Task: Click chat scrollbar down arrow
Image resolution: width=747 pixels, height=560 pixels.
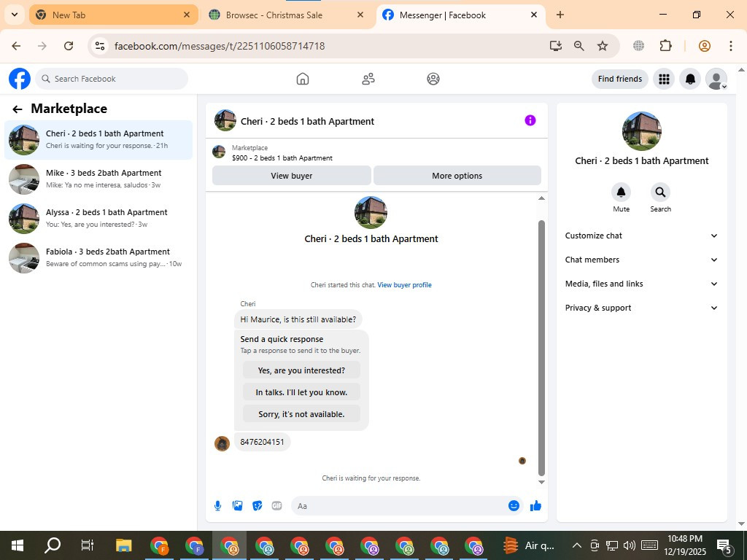Action: click(541, 482)
